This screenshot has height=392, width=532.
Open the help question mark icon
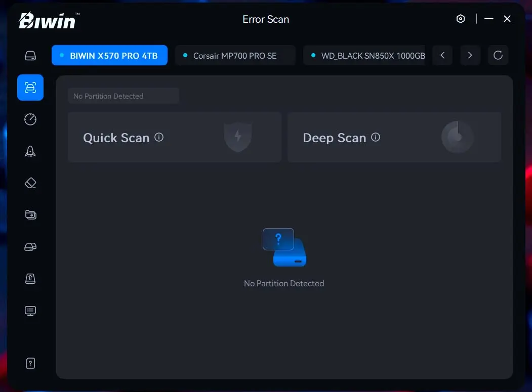(30, 363)
